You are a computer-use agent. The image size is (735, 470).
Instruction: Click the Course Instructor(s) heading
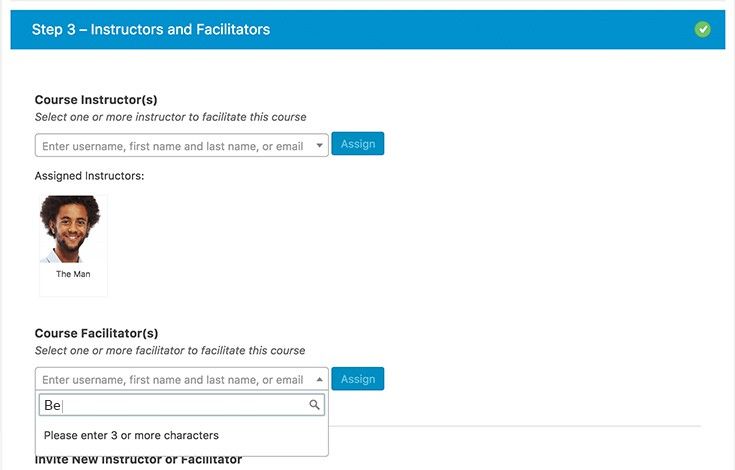96,100
